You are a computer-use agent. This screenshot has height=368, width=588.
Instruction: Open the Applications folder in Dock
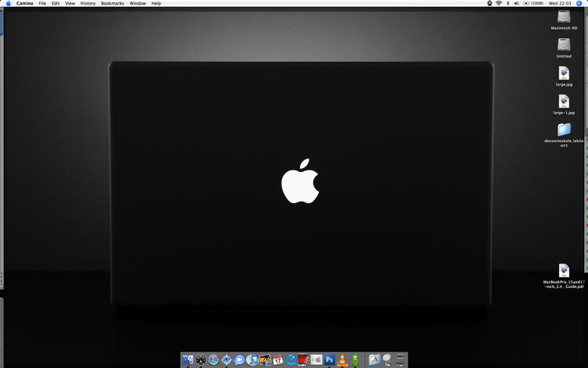(x=374, y=359)
